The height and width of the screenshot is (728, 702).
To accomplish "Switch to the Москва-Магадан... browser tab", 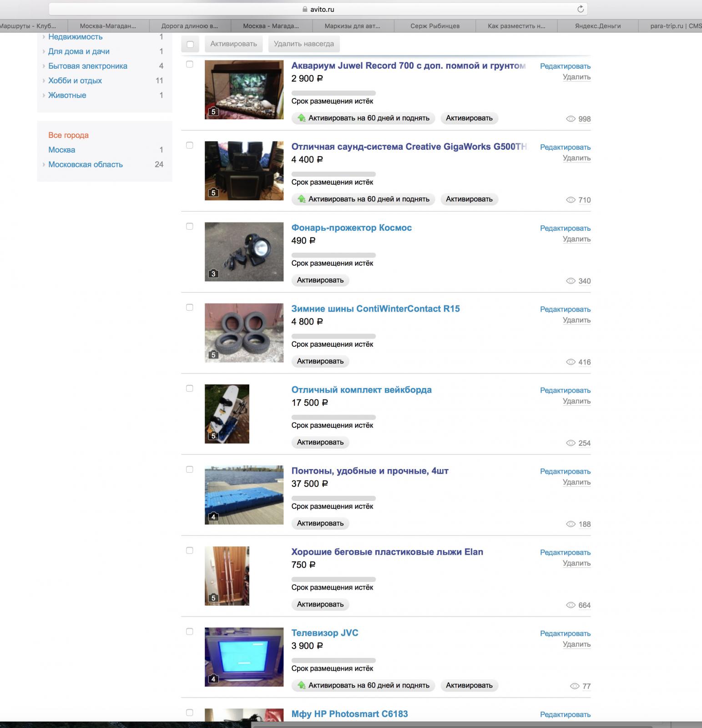I will 108,26.
